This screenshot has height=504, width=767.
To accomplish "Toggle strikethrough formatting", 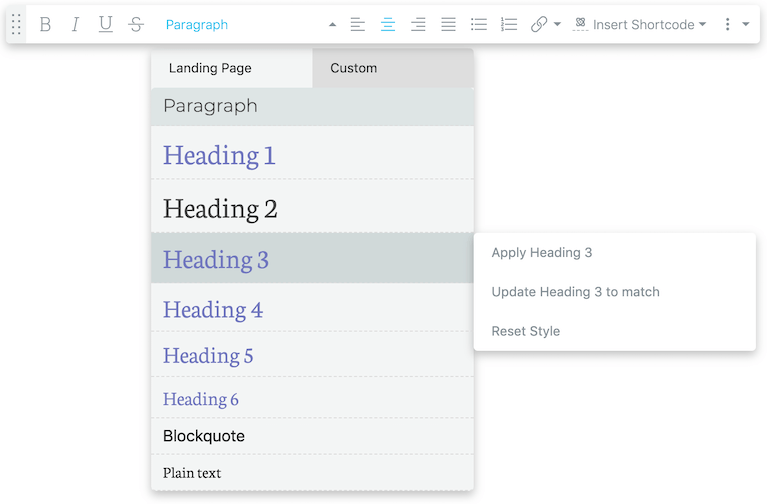I will click(x=136, y=24).
